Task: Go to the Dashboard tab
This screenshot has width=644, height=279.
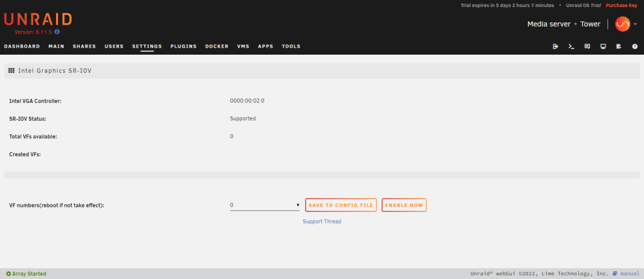Action: [22, 46]
